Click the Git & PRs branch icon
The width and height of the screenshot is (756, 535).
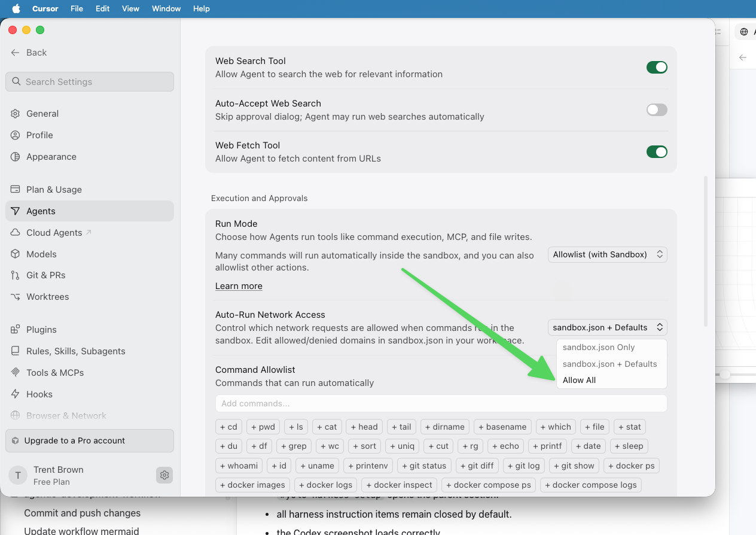click(x=16, y=275)
